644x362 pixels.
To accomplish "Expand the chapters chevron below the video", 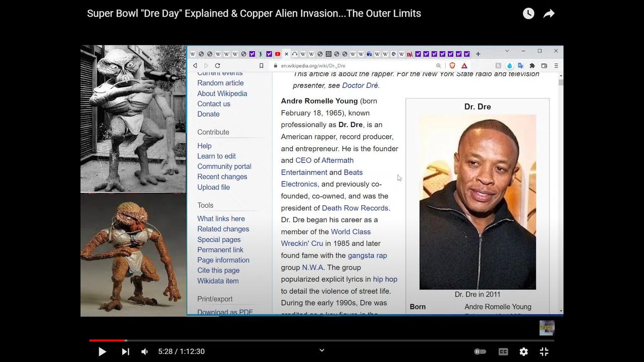I will point(322,350).
